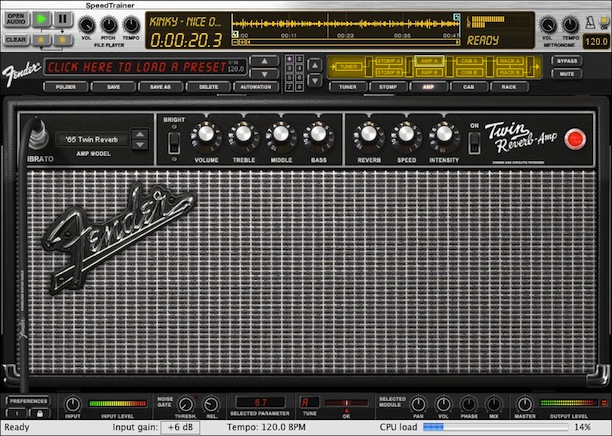Toggle the Bypass button
612x436 pixels.
click(566, 61)
